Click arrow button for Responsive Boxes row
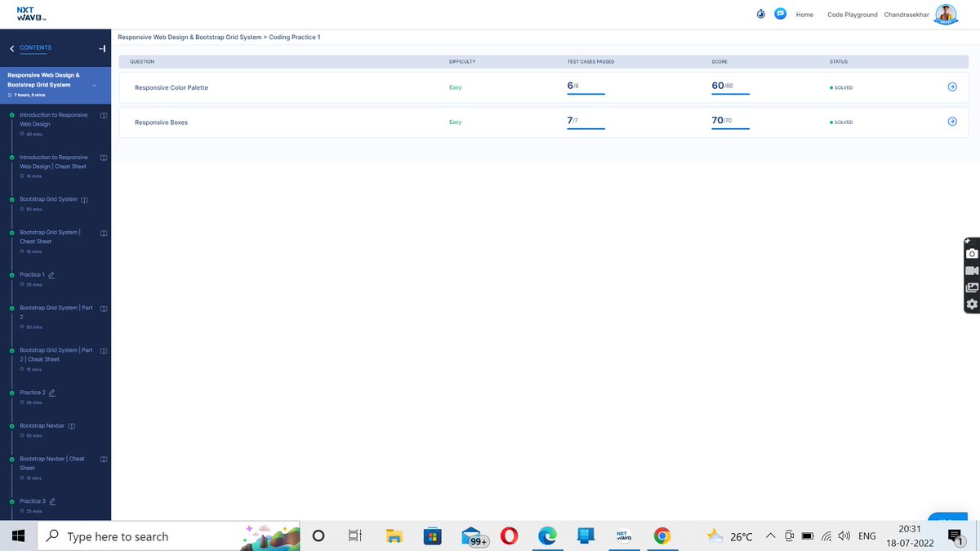Screen dimensions: 980x551 point(952,122)
